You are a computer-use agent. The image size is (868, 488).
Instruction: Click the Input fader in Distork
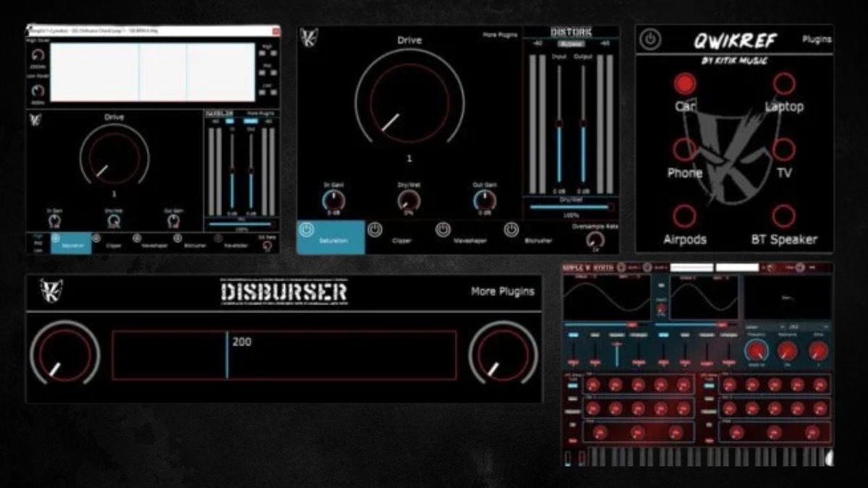point(558,123)
